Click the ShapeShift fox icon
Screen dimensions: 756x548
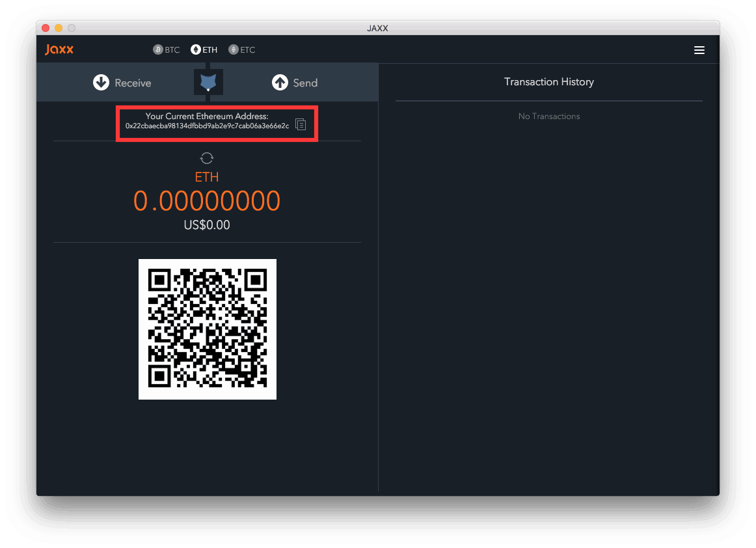coord(208,83)
